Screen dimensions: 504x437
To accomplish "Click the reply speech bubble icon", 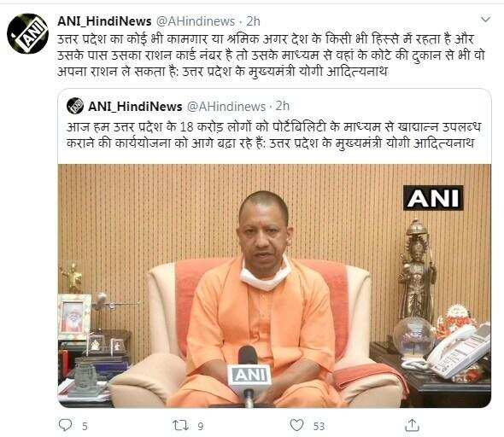I will (x=65, y=425).
